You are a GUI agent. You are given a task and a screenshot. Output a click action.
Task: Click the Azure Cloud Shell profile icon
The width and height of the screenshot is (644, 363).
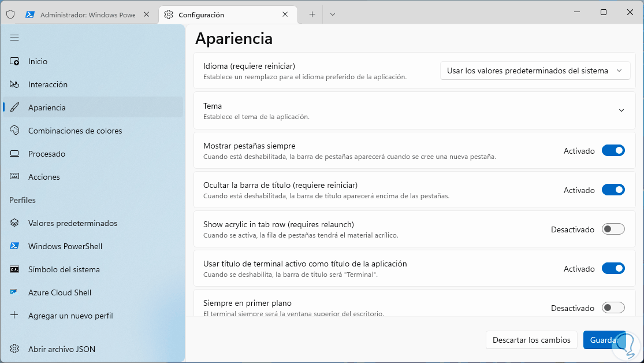(14, 292)
